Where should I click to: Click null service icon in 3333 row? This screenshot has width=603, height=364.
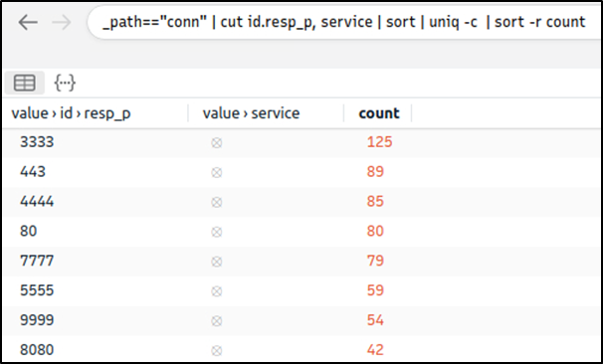click(217, 143)
